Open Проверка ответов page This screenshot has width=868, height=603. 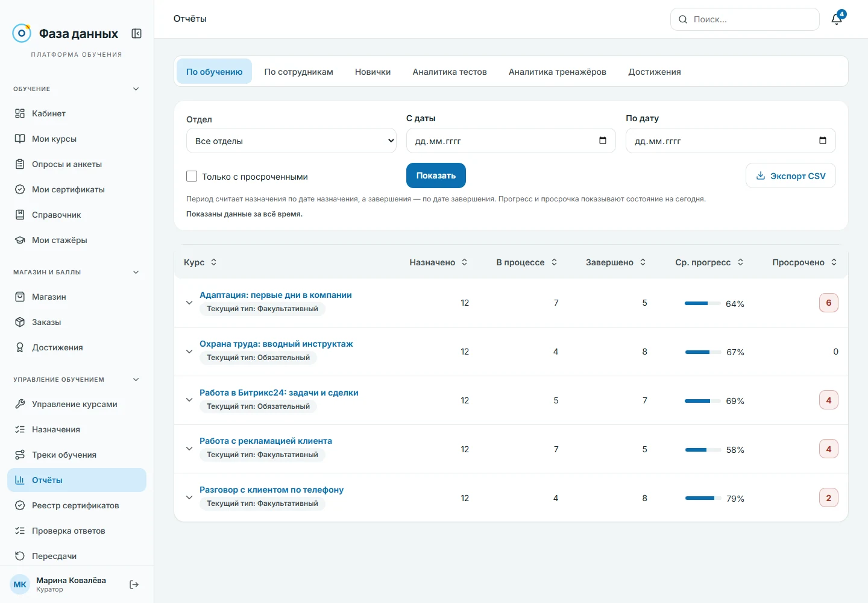[77, 531]
